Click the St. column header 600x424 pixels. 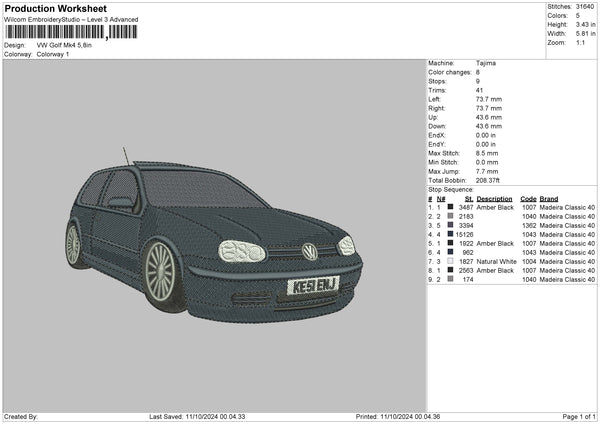click(x=468, y=198)
